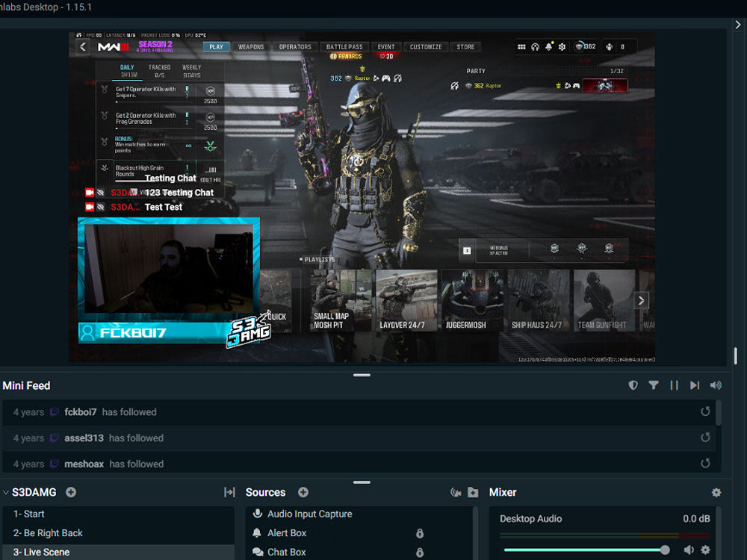The width and height of the screenshot is (747, 560).
Task: Open the add group icon in Sources
Action: coord(456,492)
